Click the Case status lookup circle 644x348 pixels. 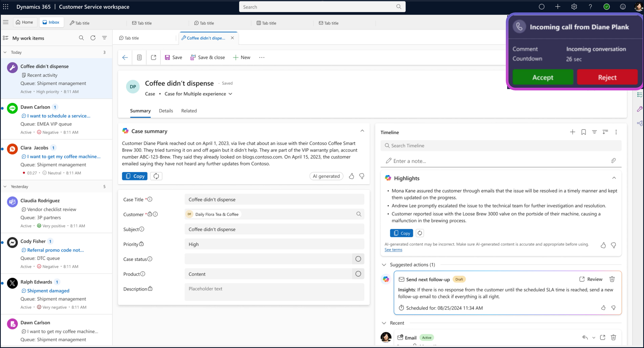click(358, 259)
